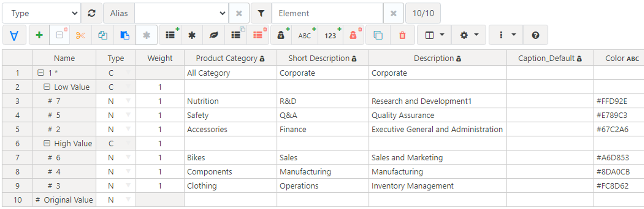The height and width of the screenshot is (209, 644).
Task: Open the gear settings dropdown
Action: 469,35
